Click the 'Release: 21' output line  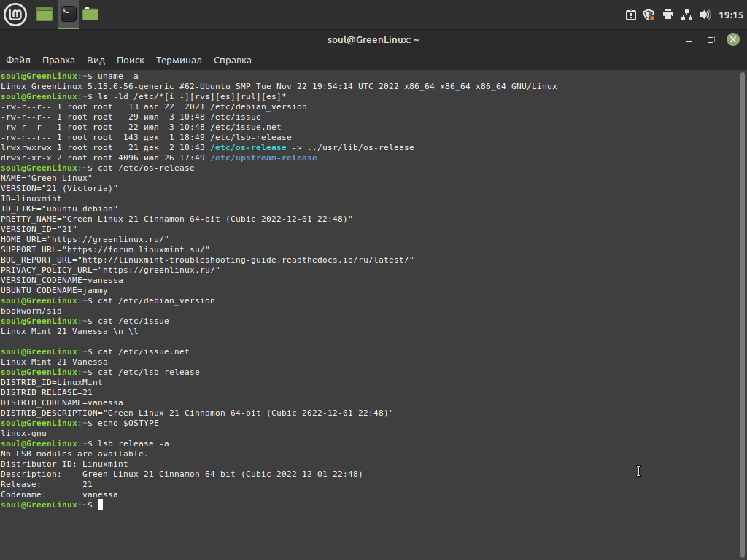point(46,485)
